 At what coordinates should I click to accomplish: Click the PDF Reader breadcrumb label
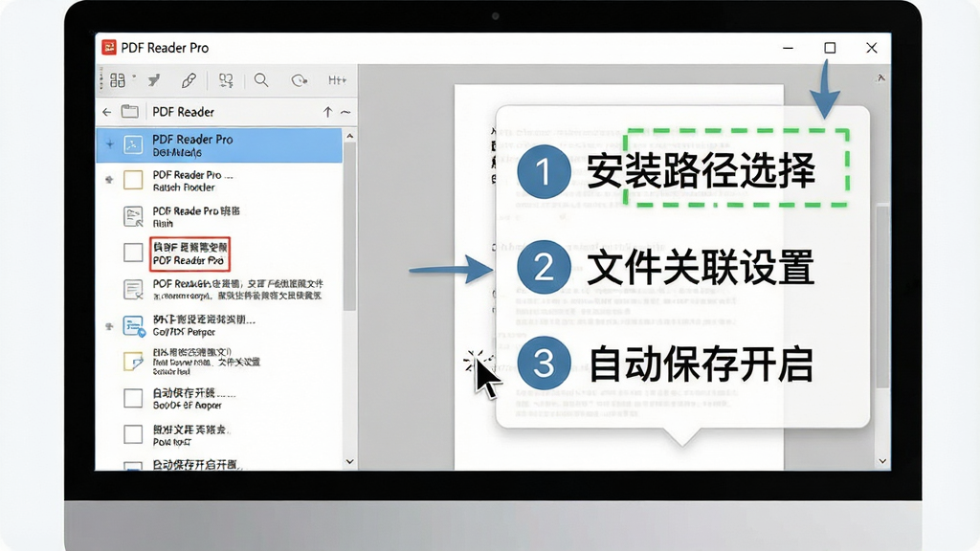tap(183, 112)
